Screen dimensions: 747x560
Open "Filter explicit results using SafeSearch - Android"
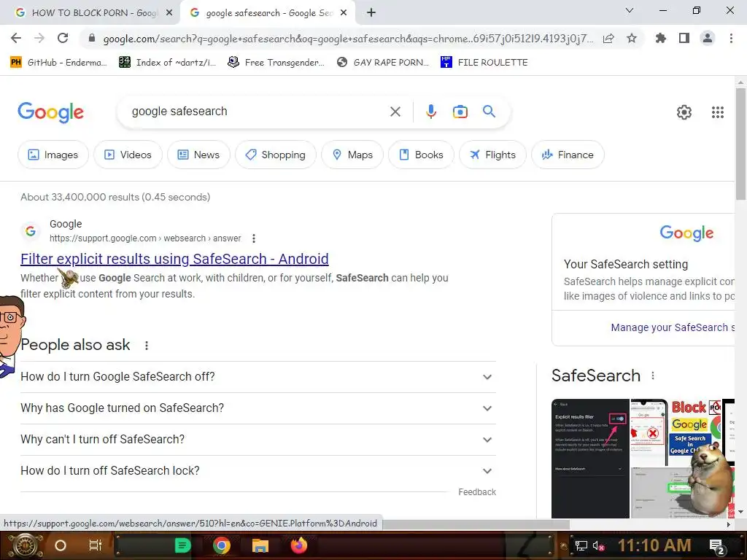(174, 259)
